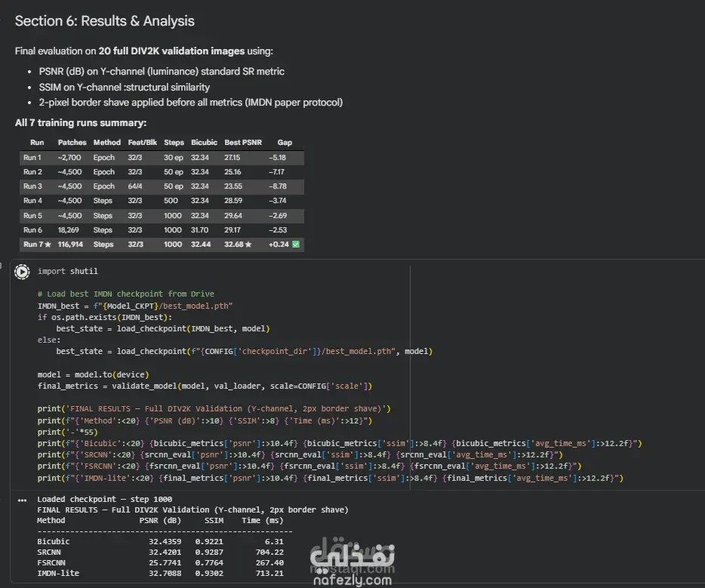This screenshot has height=588, width=705.
Task: Click 'Loaded checkpoint — step 1000' output line
Action: click(x=105, y=499)
